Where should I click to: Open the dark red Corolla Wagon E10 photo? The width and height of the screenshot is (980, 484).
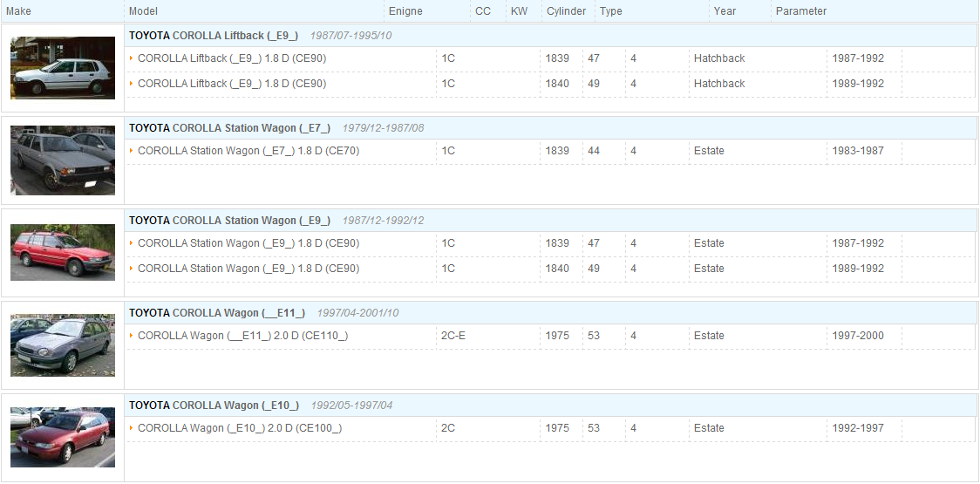pos(63,437)
